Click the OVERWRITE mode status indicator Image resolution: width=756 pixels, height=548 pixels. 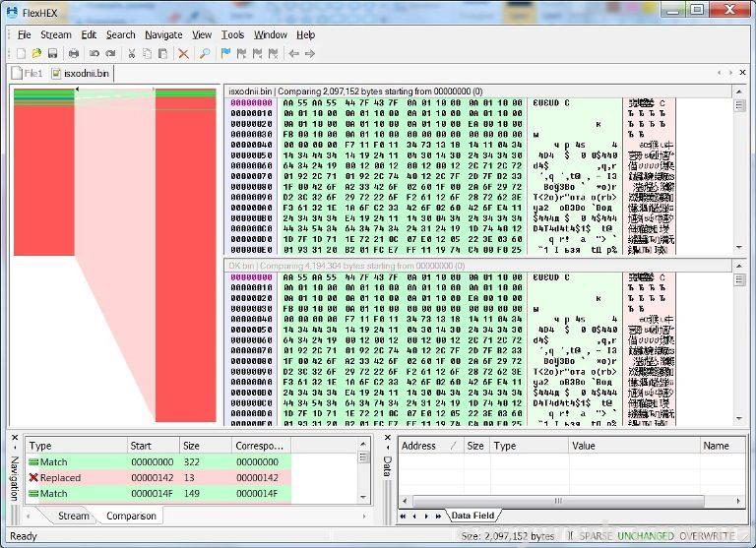[x=706, y=536]
